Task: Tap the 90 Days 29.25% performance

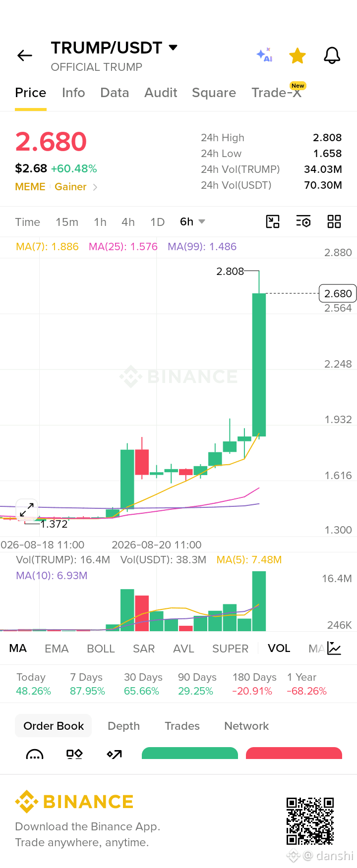Action: (x=197, y=684)
